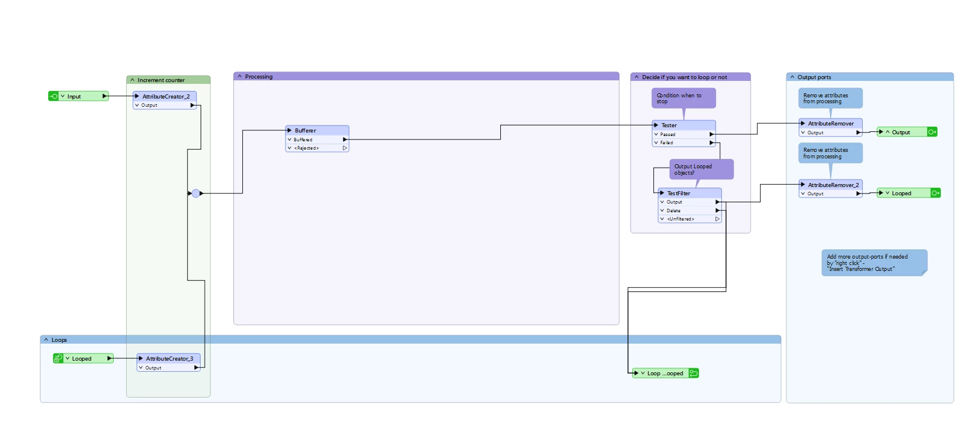Click AttributeCreator_3 input port arrow
The image size is (980, 431).
[141, 358]
